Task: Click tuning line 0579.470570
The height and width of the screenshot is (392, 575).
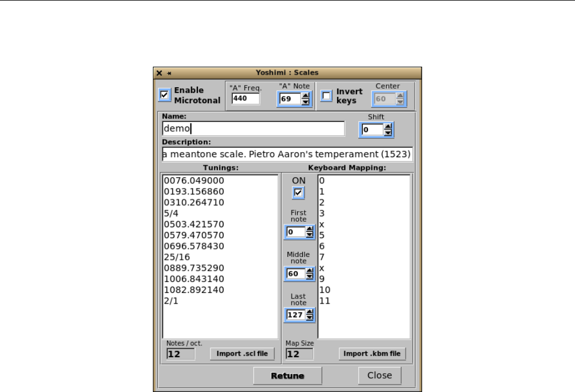Action: click(194, 235)
